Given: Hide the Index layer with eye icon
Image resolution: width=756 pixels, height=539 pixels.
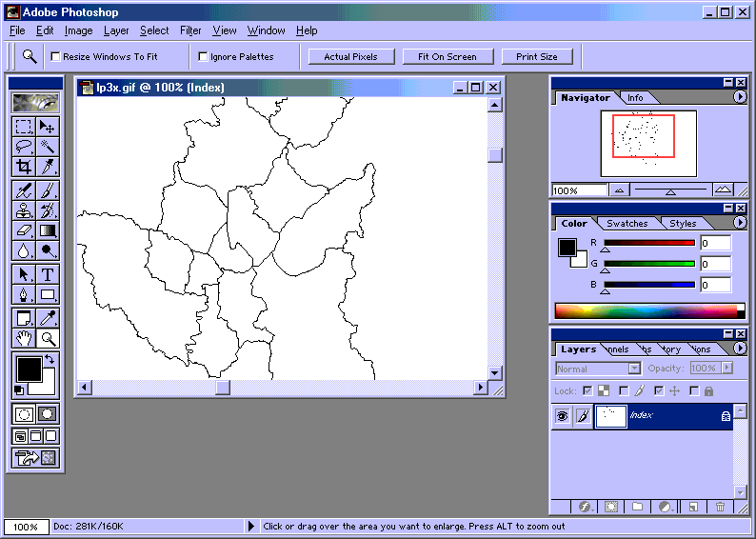Looking at the screenshot, I should [562, 416].
